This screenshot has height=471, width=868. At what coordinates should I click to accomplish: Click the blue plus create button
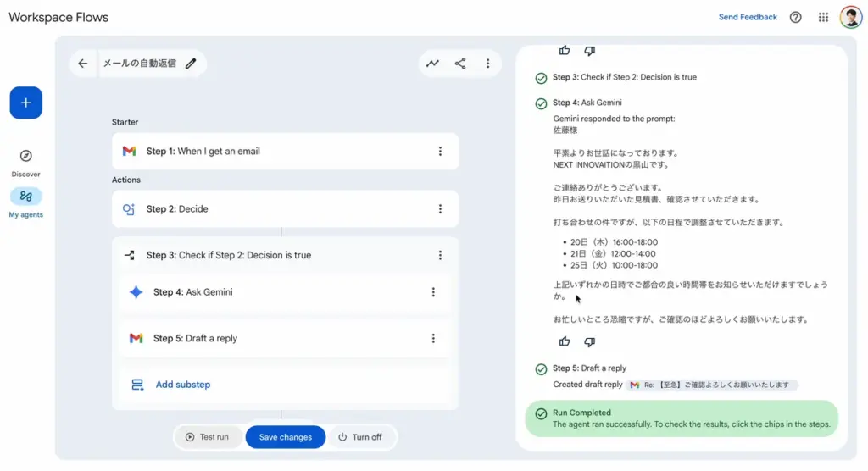[x=26, y=103]
